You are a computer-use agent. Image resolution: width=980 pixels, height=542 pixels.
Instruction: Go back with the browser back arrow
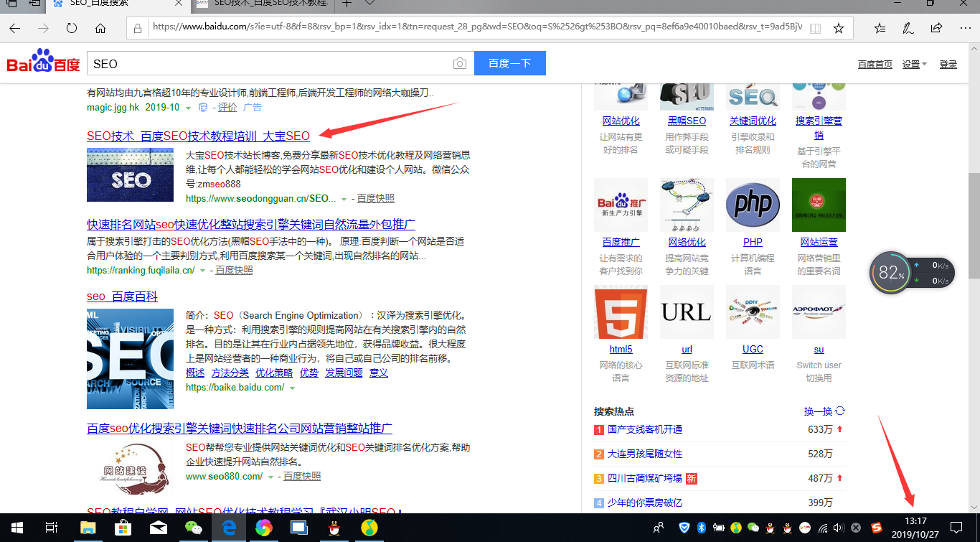pos(15,29)
